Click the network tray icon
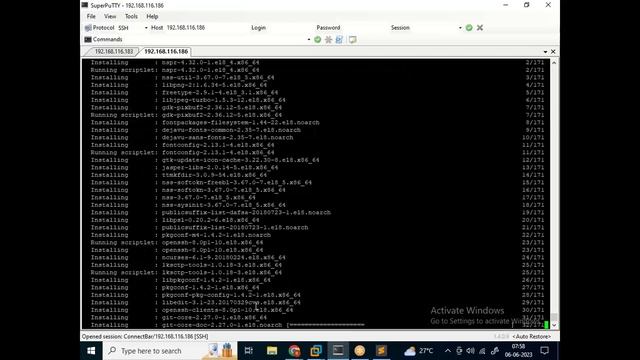Viewport: 640px width, 360px height. [482, 351]
